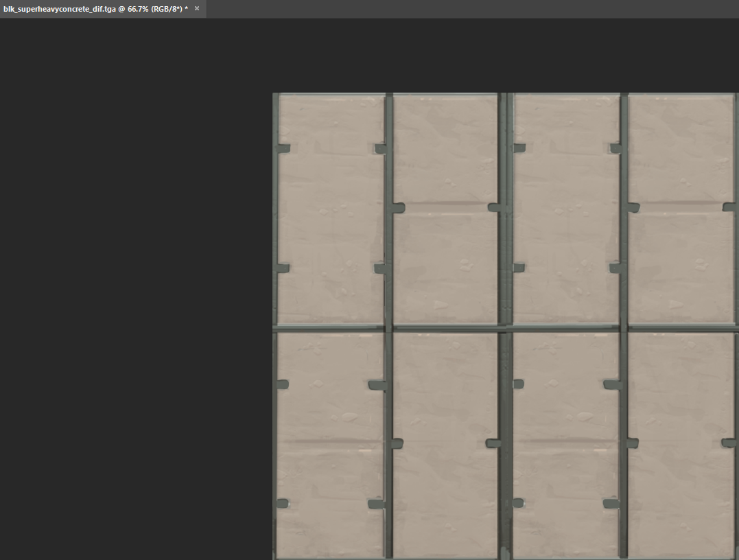Click the horizontal groove across bottom-left panel
Viewport: 739px width, 560px height.
pos(329,441)
